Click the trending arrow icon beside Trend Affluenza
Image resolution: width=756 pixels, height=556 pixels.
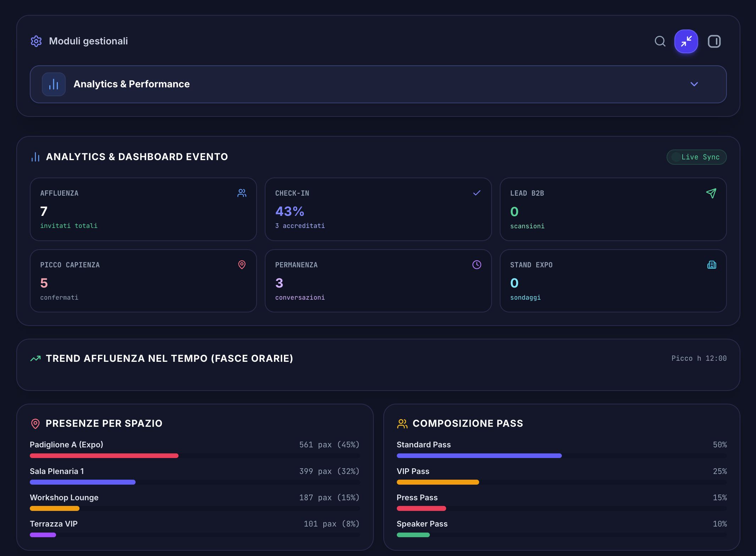[35, 359]
